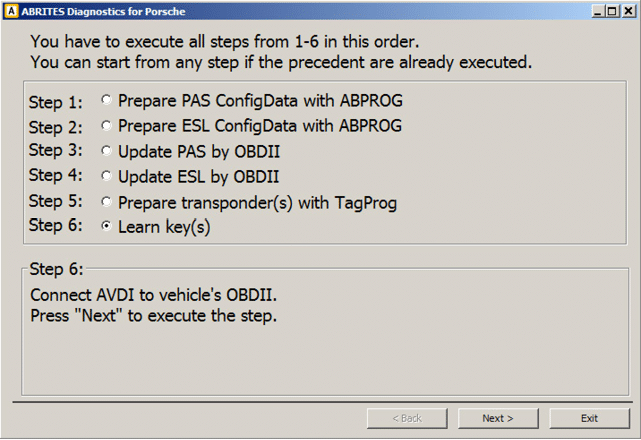Click the "Connect AVDI to vehicle's OBDII" text
641x440 pixels.
click(x=151, y=296)
